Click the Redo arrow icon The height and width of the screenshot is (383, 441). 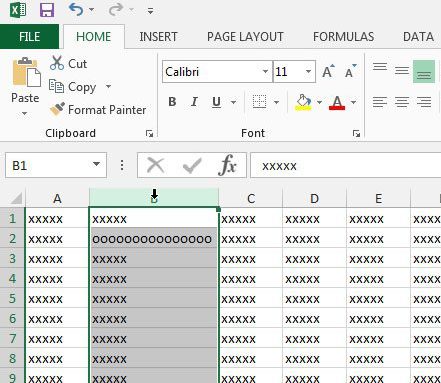(x=116, y=10)
